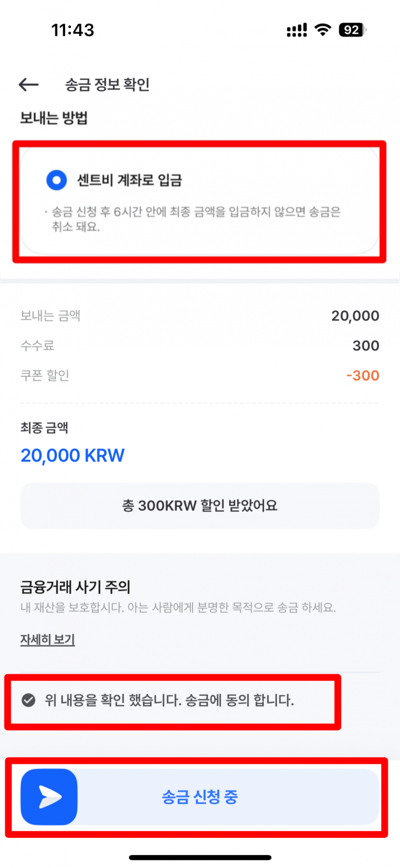Tap the Wi-Fi status icon
The height and width of the screenshot is (868, 400).
323,30
